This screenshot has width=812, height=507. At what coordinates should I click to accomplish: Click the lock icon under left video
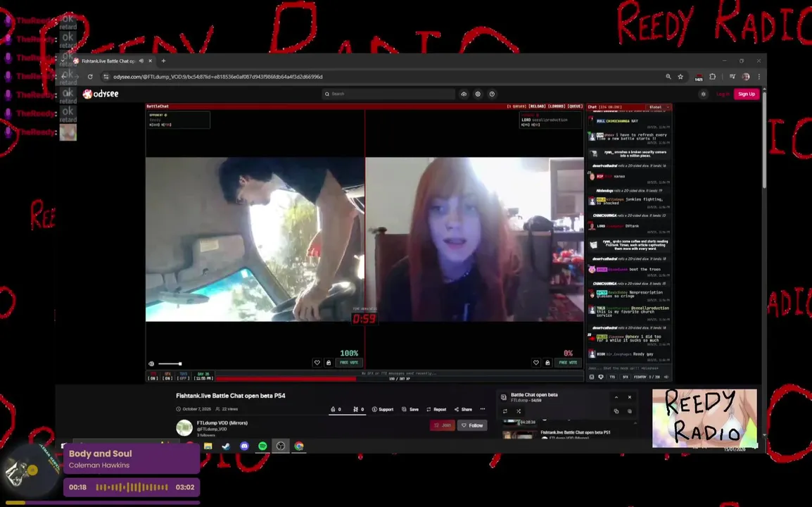pyautogui.click(x=329, y=363)
